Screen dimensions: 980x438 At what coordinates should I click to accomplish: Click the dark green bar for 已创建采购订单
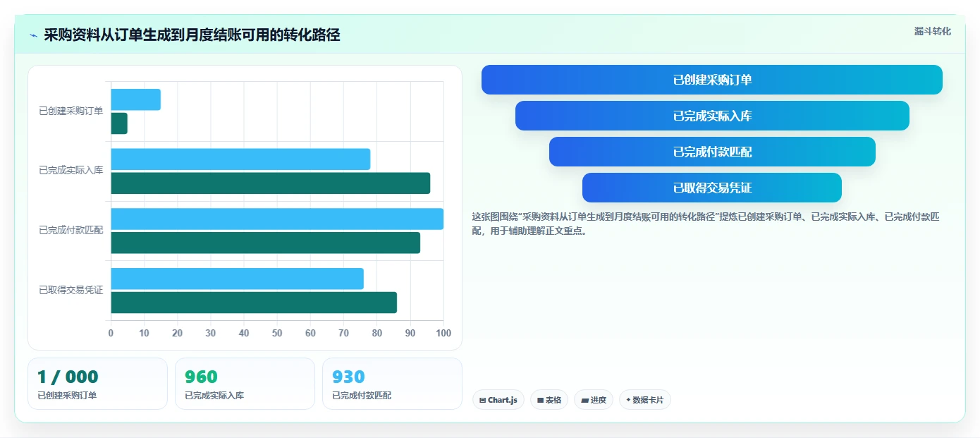click(x=119, y=123)
